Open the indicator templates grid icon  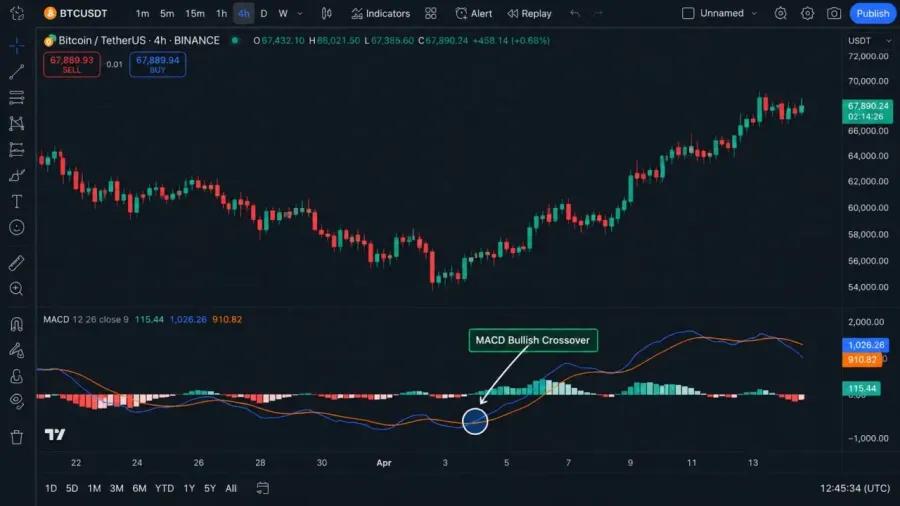[x=430, y=13]
